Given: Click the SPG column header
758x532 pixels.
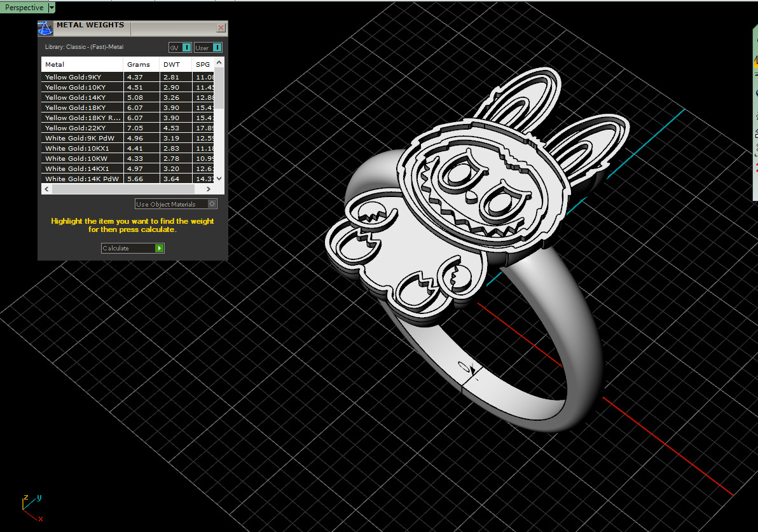Looking at the screenshot, I should click(x=203, y=64).
